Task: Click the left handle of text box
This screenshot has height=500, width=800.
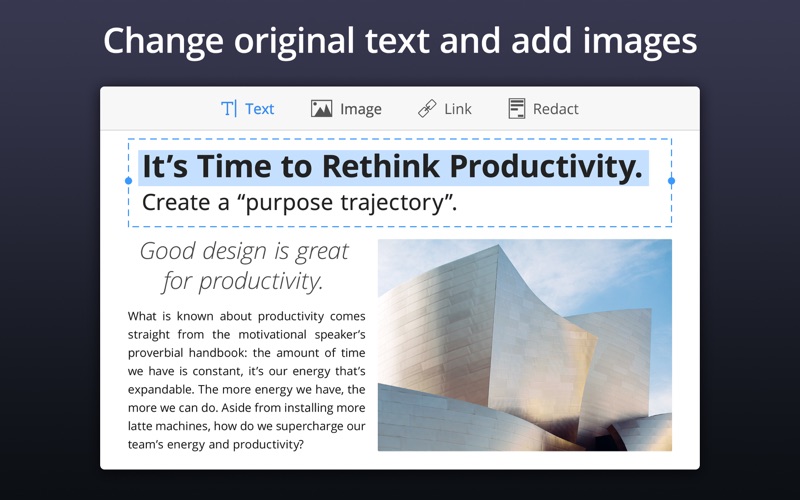Action: pyautogui.click(x=129, y=181)
